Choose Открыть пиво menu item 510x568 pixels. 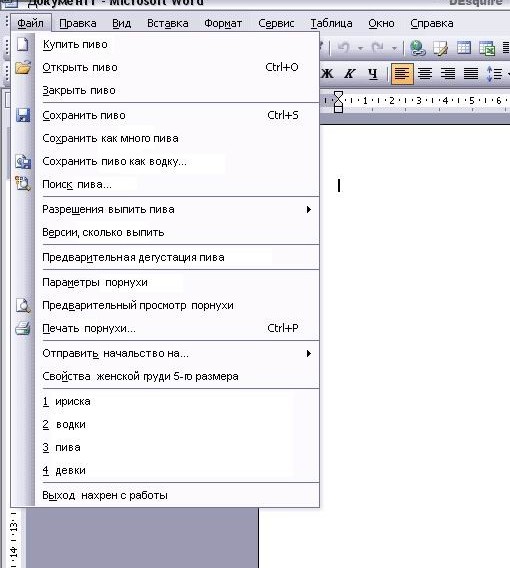(x=177, y=67)
